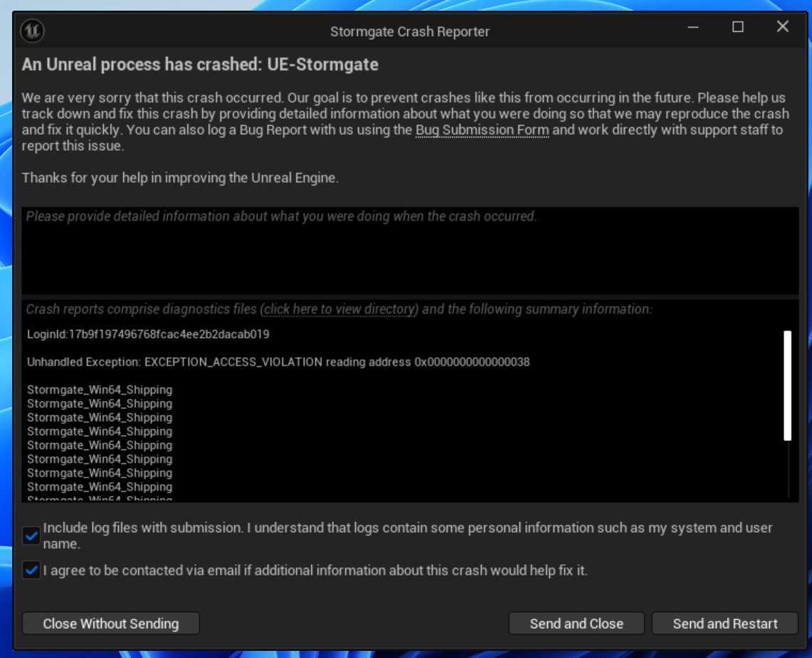Toggle the 'Include log files with submission' checkbox

31,536
